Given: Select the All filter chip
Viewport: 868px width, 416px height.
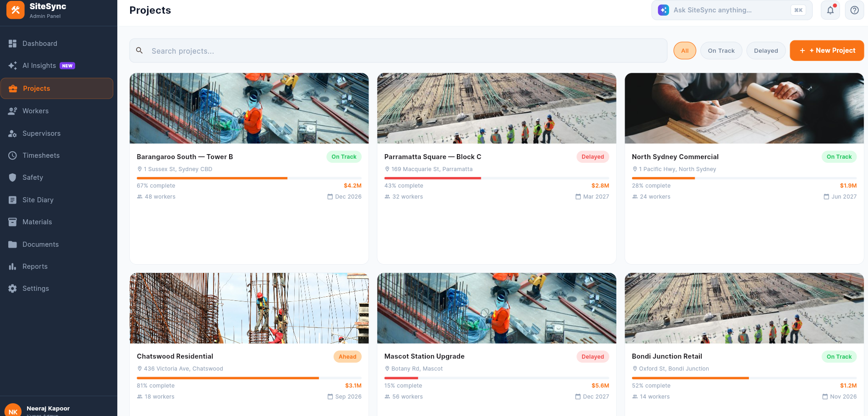Looking at the screenshot, I should [x=685, y=50].
